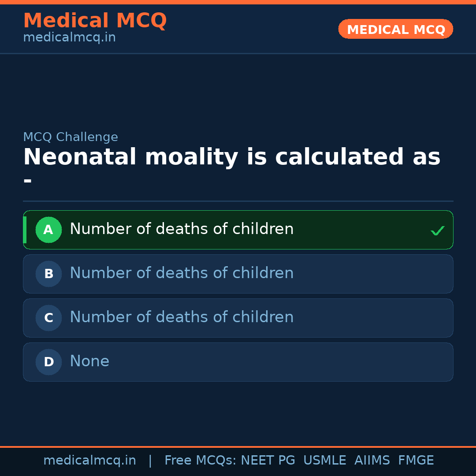Click the green checkmark on option A
Viewport: 476px width, 476px height.
point(437,230)
